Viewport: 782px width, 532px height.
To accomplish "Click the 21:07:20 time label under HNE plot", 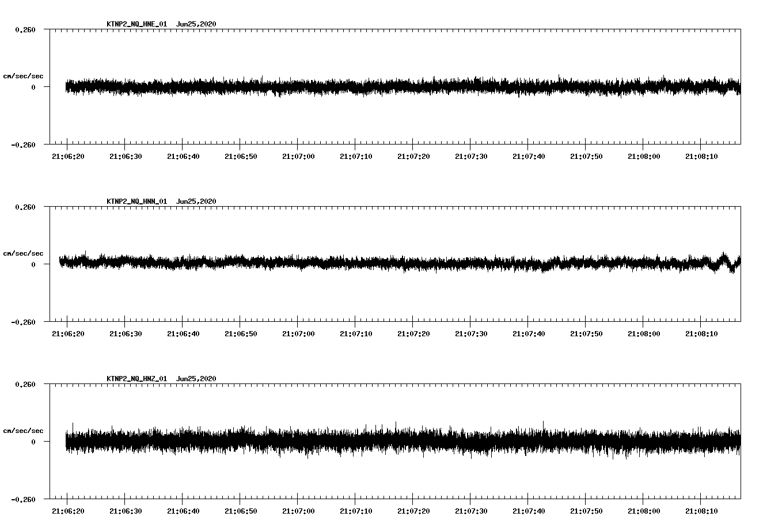I will 413,157.
